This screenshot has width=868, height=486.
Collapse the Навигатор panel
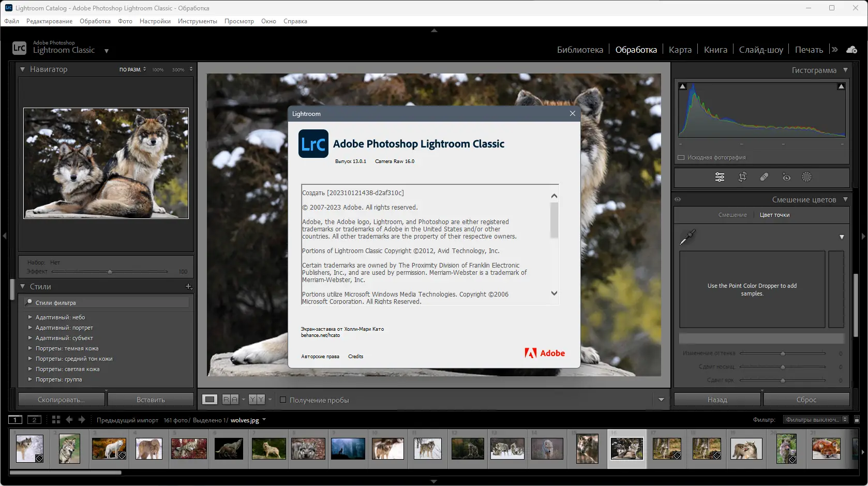click(x=22, y=69)
